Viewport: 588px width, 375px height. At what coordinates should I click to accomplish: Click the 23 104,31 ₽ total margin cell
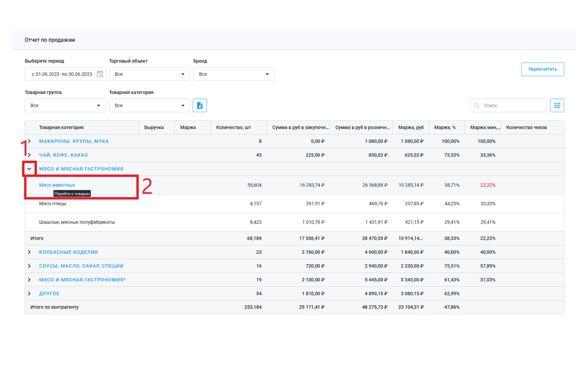411,307
